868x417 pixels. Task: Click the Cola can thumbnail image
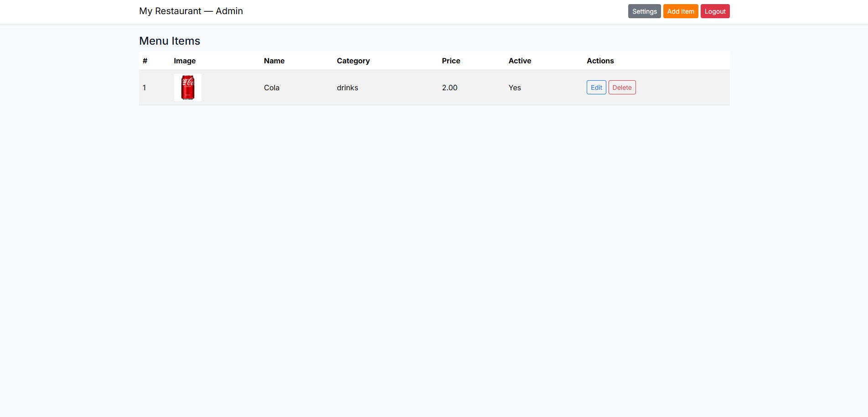[188, 88]
